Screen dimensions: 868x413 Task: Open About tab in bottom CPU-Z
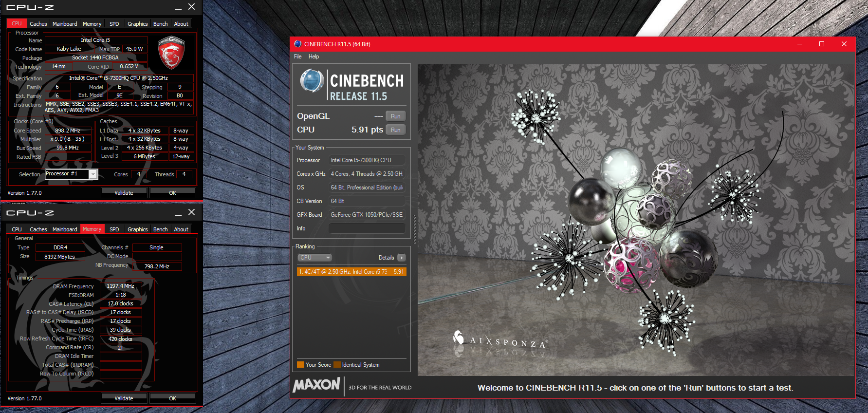(181, 229)
